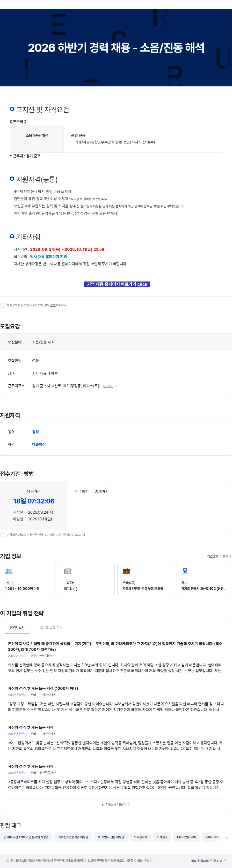Open the 2015년 하반기 기계엔지니어 essay entry

click(116, 738)
